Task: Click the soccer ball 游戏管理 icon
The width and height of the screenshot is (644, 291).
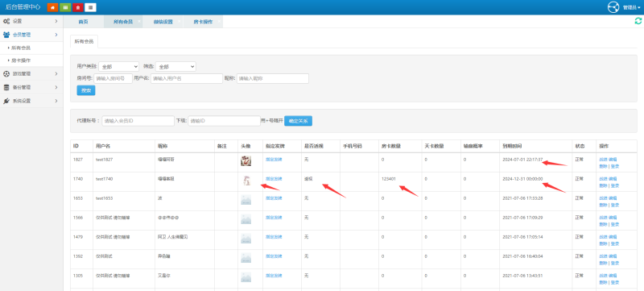Action: click(6, 74)
